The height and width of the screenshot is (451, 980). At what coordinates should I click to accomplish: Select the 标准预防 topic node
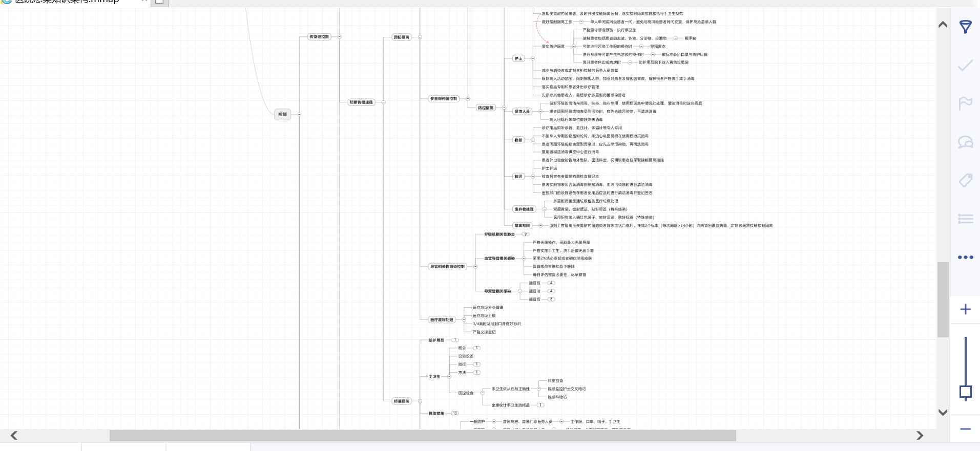point(402,401)
